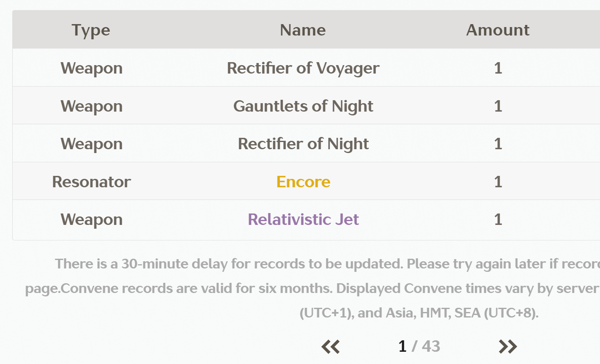Image resolution: width=600 pixels, height=364 pixels.
Task: Click the amount in the Rectifier of Voyager row
Action: (498, 68)
